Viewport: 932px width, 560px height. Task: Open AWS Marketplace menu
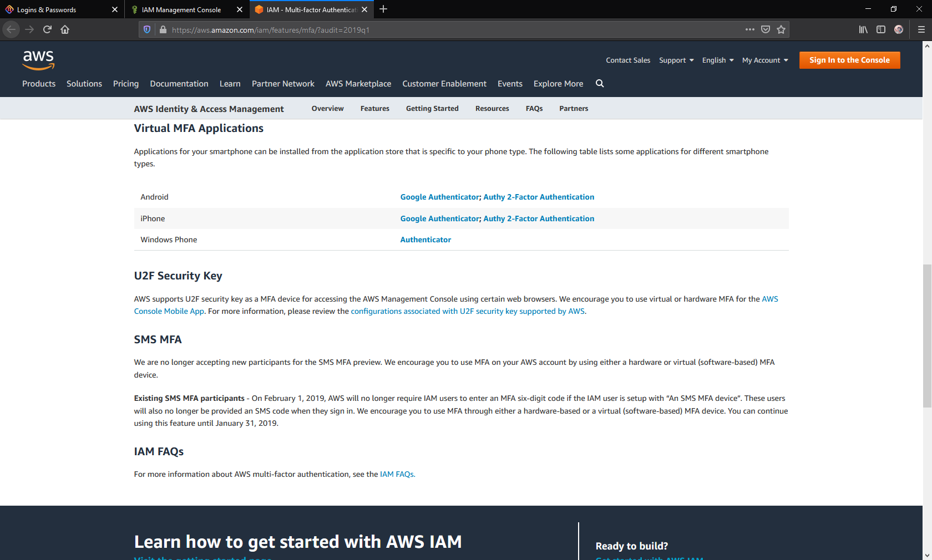pyautogui.click(x=358, y=84)
